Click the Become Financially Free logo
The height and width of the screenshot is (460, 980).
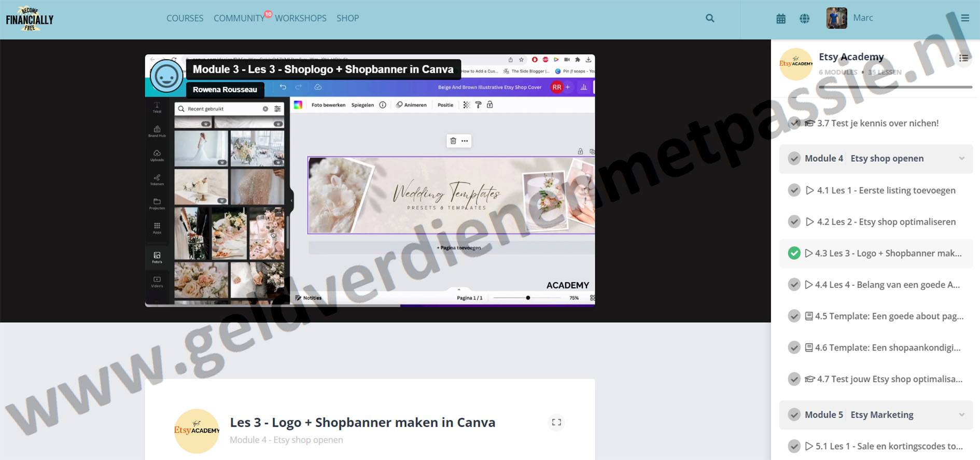30,19
